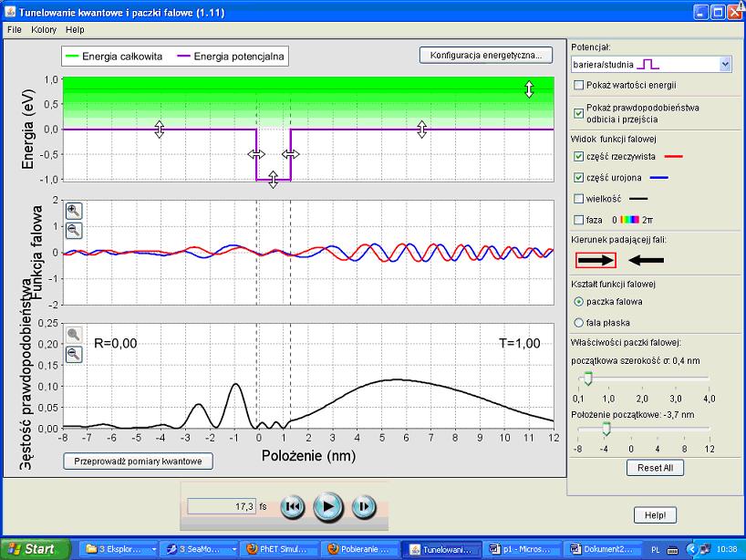
Task: Click the well's left edge drag handle
Action: [x=256, y=154]
